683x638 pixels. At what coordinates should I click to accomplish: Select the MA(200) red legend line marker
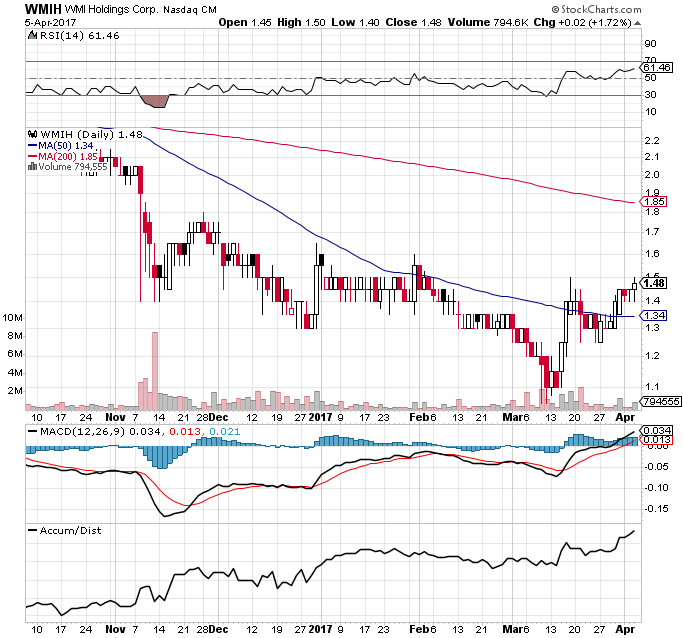[x=33, y=156]
